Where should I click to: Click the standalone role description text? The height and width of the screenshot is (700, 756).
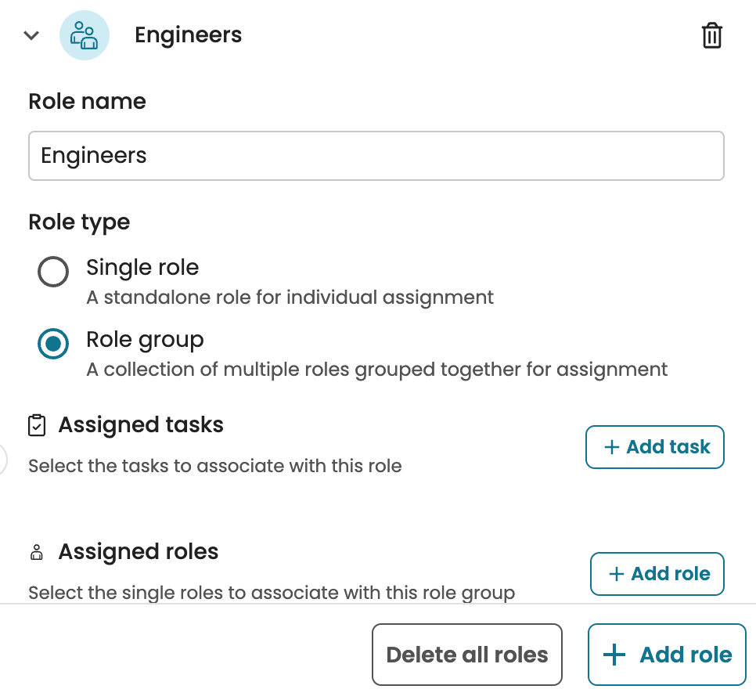pyautogui.click(x=290, y=298)
